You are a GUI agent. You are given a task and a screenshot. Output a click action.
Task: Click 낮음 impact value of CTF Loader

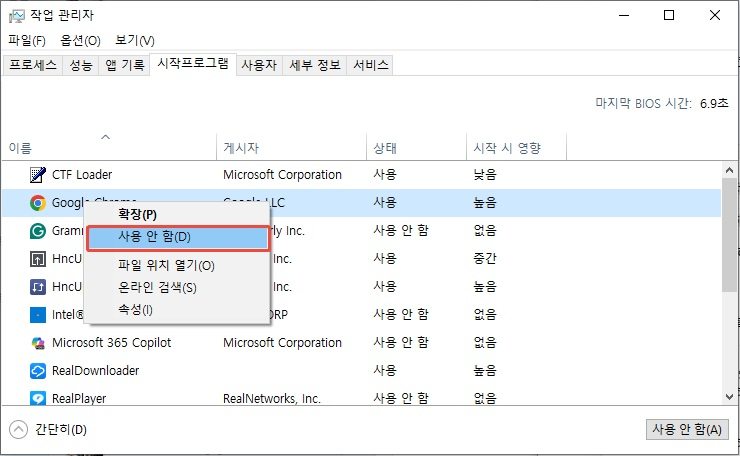(x=485, y=175)
